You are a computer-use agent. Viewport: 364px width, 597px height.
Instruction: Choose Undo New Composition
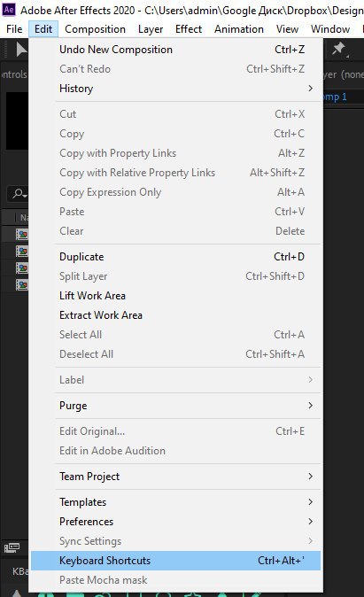click(x=175, y=50)
